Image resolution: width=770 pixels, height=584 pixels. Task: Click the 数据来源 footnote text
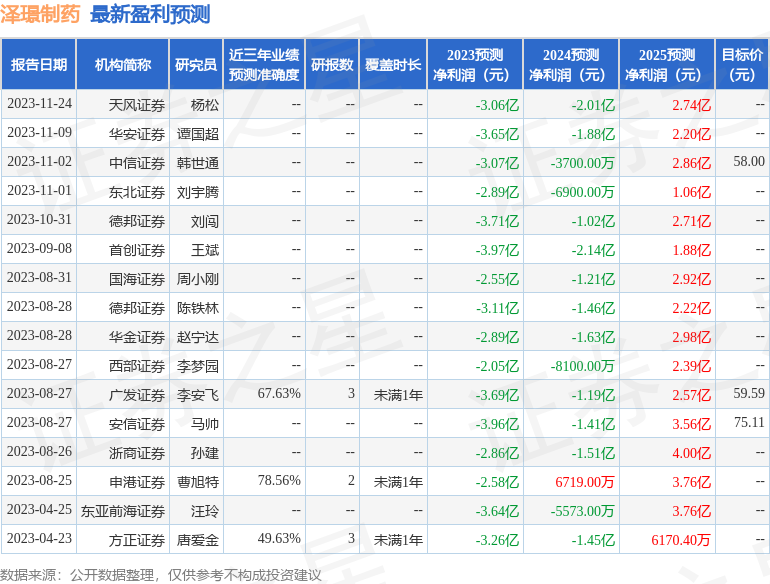point(161,575)
